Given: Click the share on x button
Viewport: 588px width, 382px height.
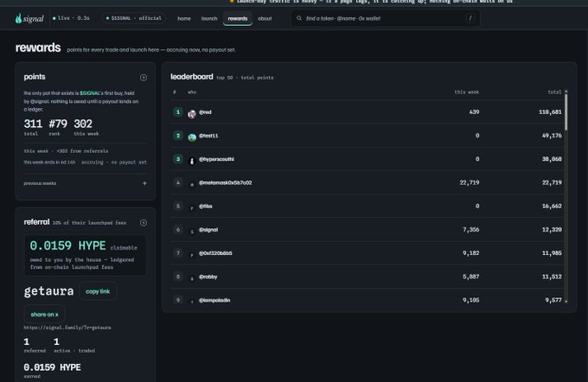Looking at the screenshot, I should pyautogui.click(x=45, y=315).
